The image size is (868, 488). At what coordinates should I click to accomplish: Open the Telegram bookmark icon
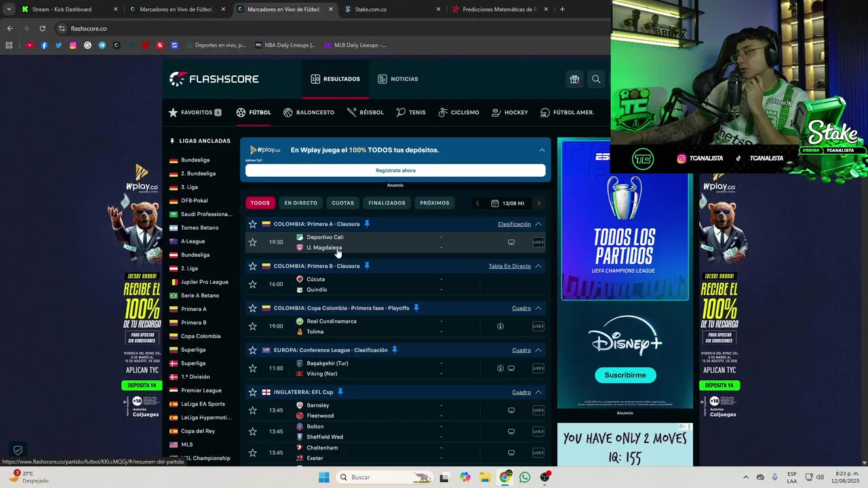tap(102, 45)
